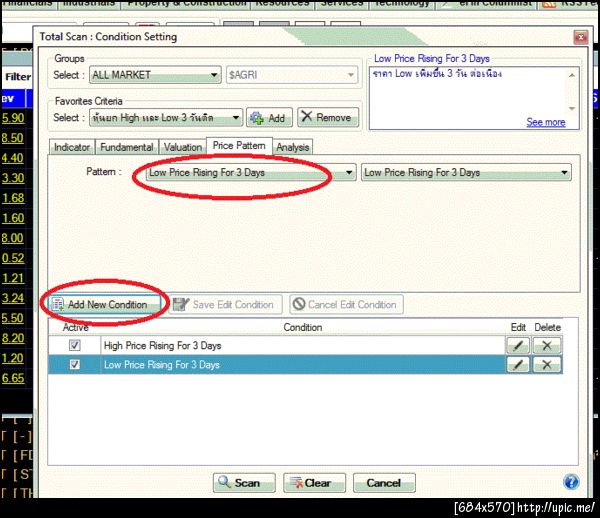Viewport: 600px width, 518px height.
Task: Click Add to favorites criteria
Action: point(269,117)
